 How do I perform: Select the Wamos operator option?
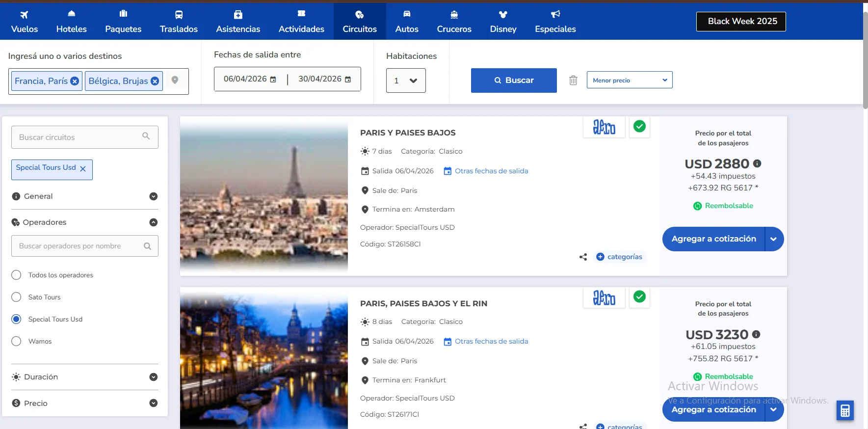[16, 341]
